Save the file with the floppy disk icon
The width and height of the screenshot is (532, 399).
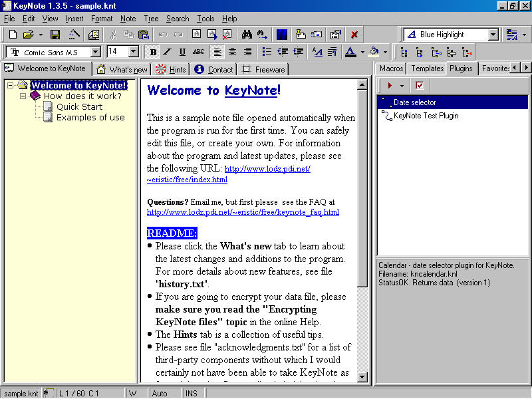point(55,35)
